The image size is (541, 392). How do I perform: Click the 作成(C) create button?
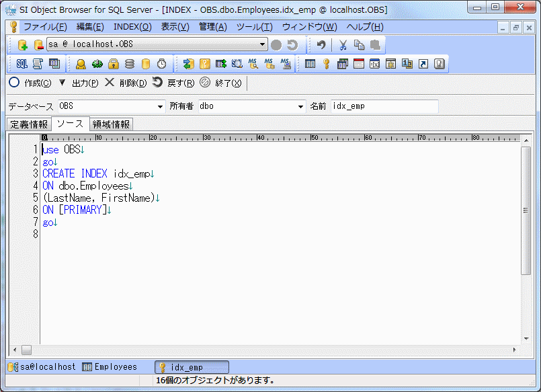[x=30, y=83]
